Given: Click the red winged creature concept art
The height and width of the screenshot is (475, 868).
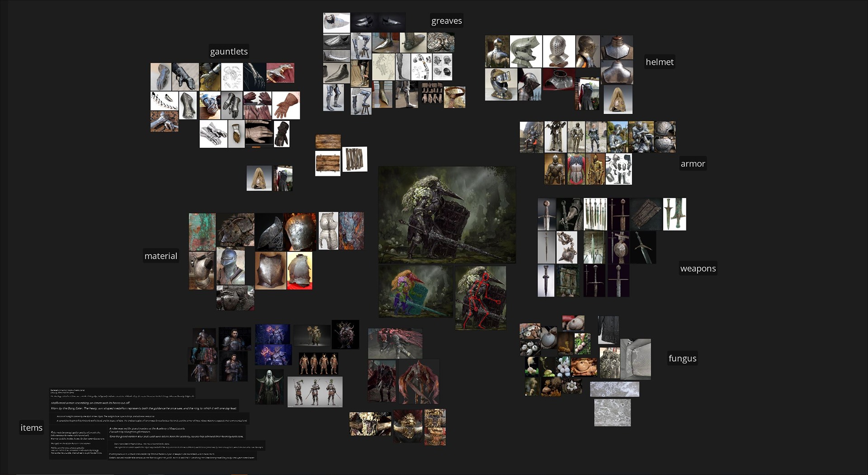Looking at the screenshot, I should coord(419,382).
